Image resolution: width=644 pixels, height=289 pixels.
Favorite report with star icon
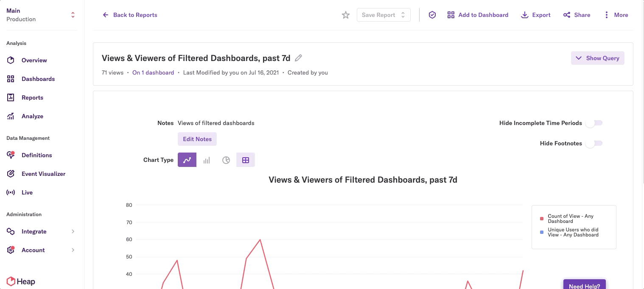point(346,15)
